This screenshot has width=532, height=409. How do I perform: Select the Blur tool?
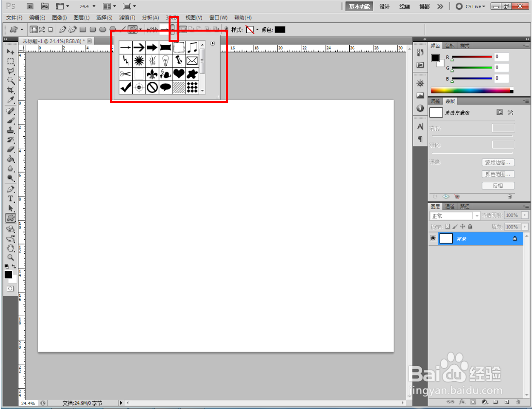(11, 168)
